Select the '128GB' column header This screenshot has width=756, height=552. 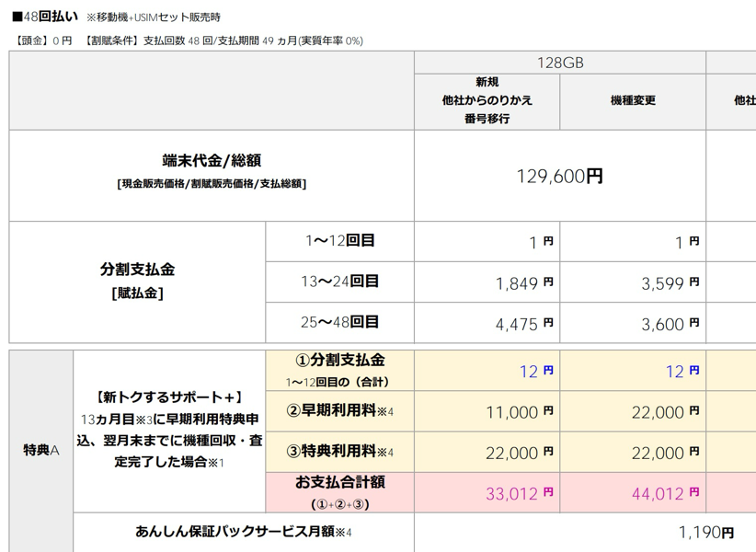click(x=560, y=63)
